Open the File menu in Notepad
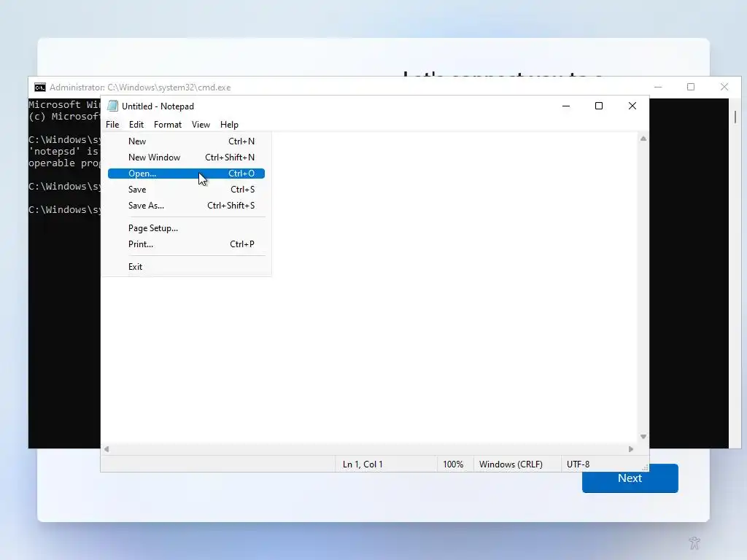The image size is (747, 560). tap(112, 125)
